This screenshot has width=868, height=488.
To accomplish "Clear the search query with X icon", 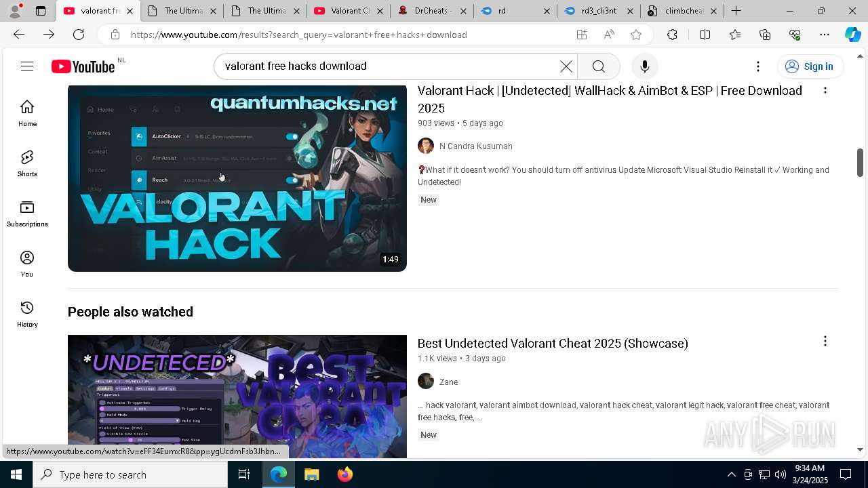I will 566,66.
